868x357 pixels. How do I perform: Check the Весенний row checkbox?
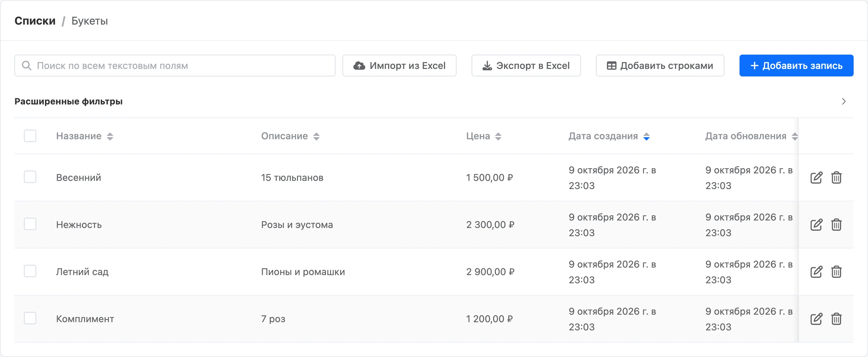pyautogui.click(x=30, y=177)
